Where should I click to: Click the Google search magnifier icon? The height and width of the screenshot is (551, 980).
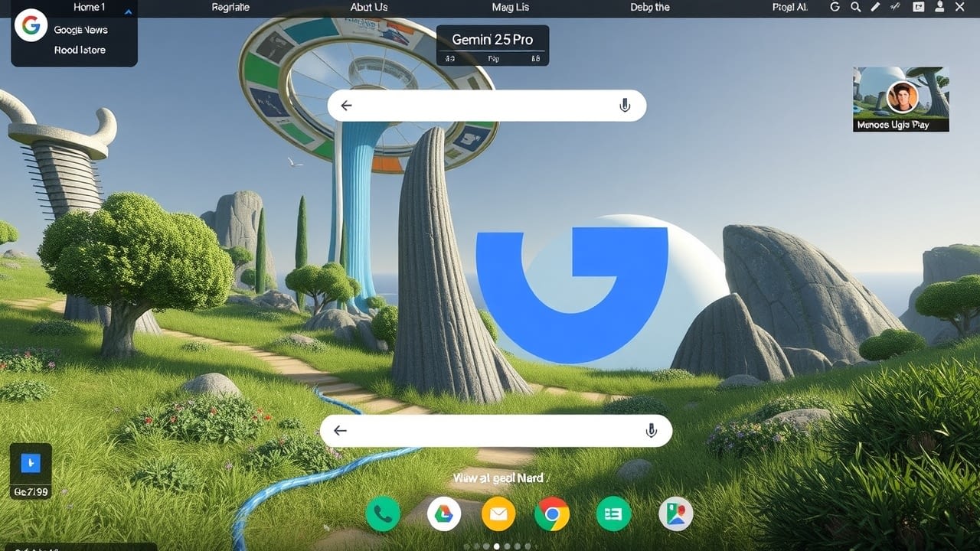pos(856,7)
